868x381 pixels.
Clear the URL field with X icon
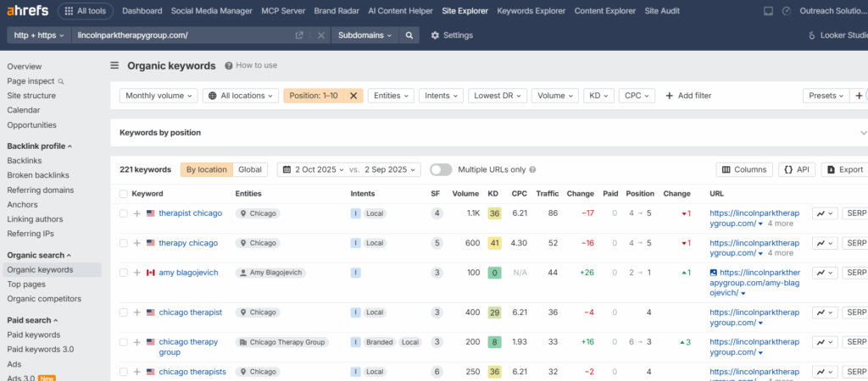321,35
